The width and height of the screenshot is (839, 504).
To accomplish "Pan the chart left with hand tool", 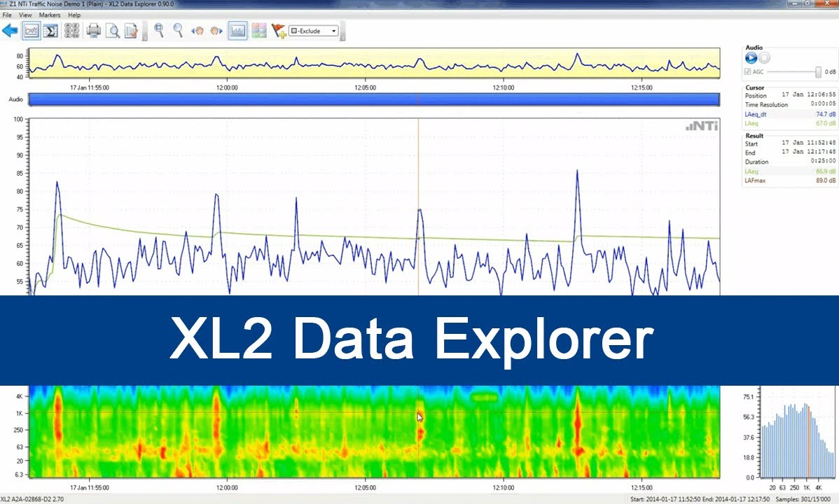I will coord(197,31).
